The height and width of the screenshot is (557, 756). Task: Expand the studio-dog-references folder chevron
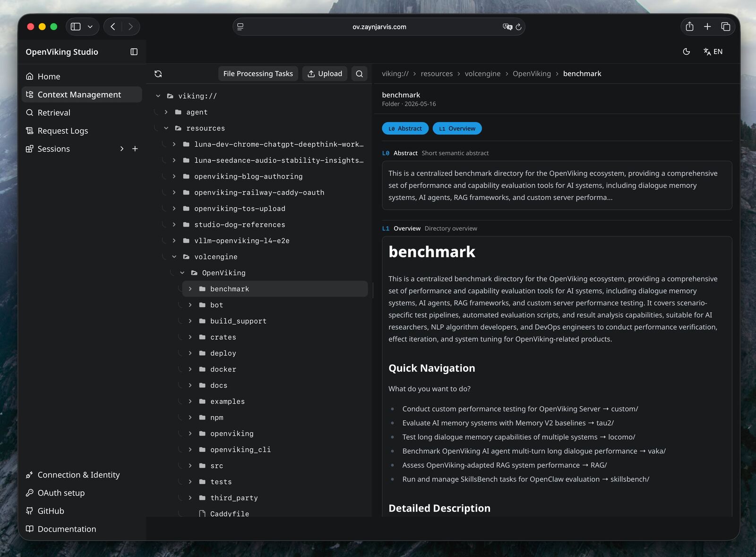pyautogui.click(x=174, y=225)
